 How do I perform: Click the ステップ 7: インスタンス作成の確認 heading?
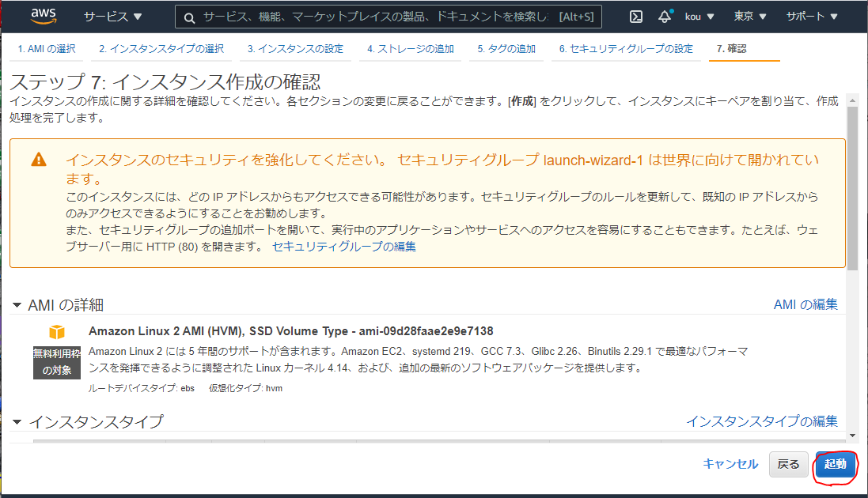165,82
